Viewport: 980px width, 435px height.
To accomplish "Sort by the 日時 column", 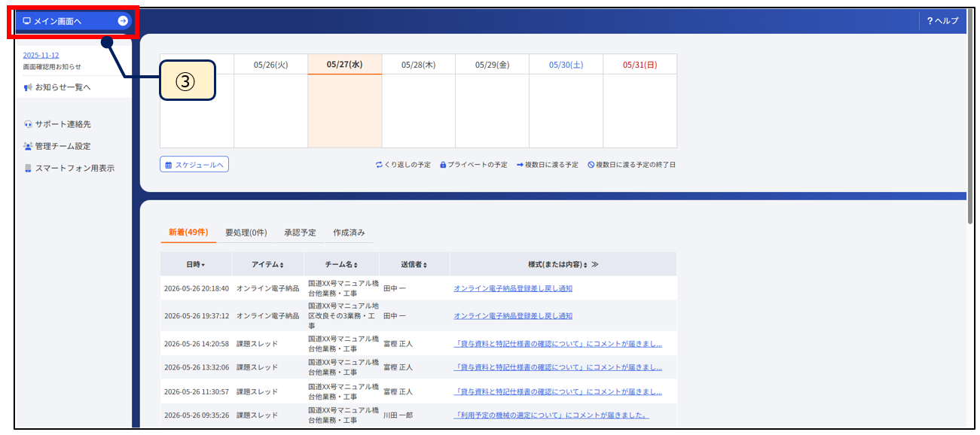I will [x=196, y=264].
